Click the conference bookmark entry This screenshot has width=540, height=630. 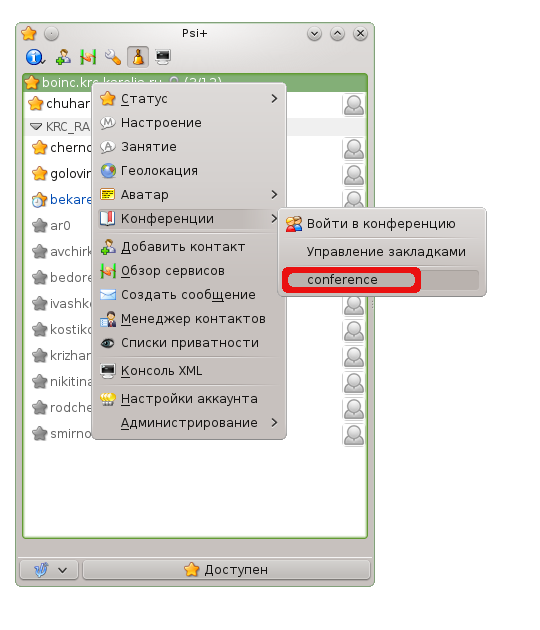[x=382, y=280]
